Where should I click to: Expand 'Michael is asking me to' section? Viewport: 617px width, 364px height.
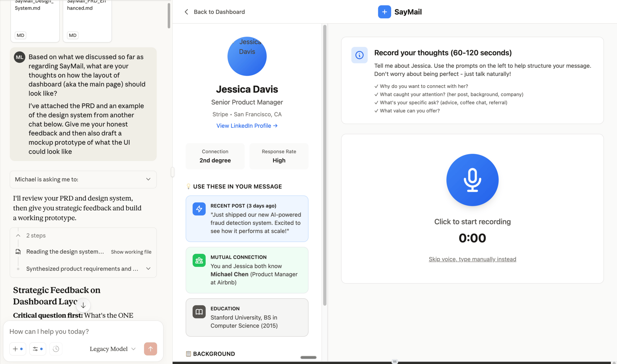148,179
